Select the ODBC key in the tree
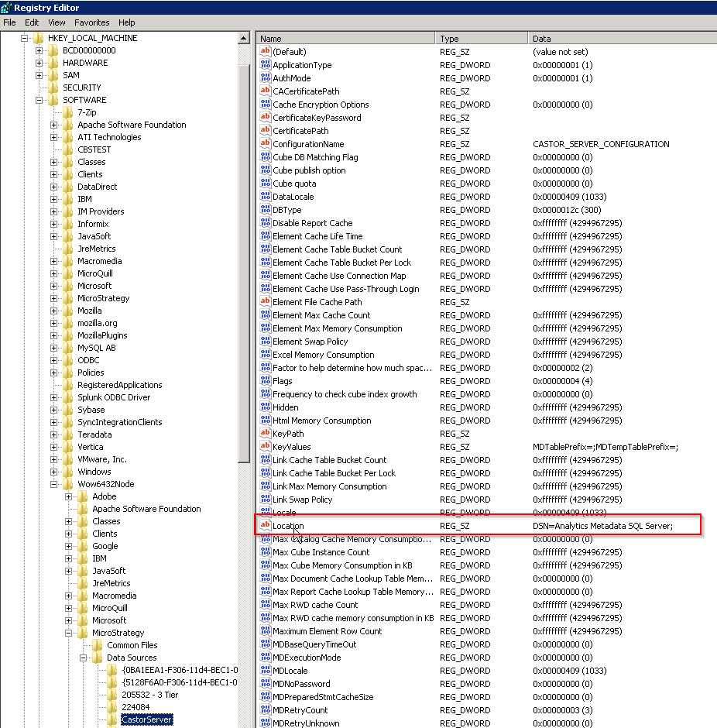This screenshot has height=728, width=717. click(x=88, y=360)
